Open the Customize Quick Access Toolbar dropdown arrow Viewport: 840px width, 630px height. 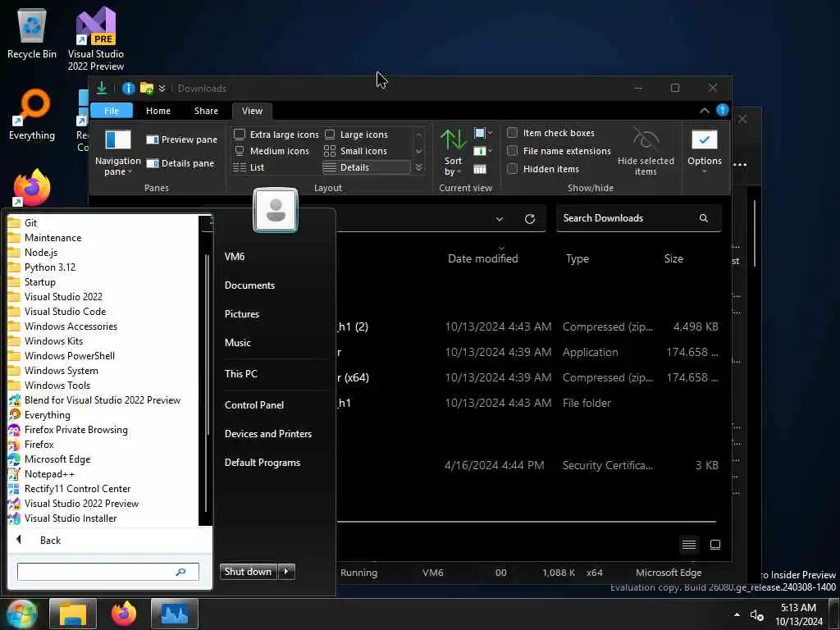click(x=162, y=89)
